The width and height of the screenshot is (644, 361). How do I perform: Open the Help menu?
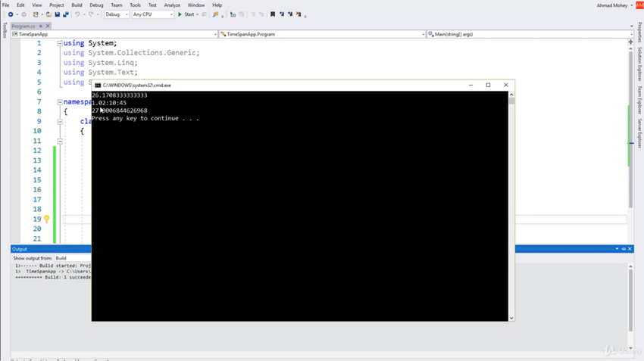pyautogui.click(x=217, y=5)
